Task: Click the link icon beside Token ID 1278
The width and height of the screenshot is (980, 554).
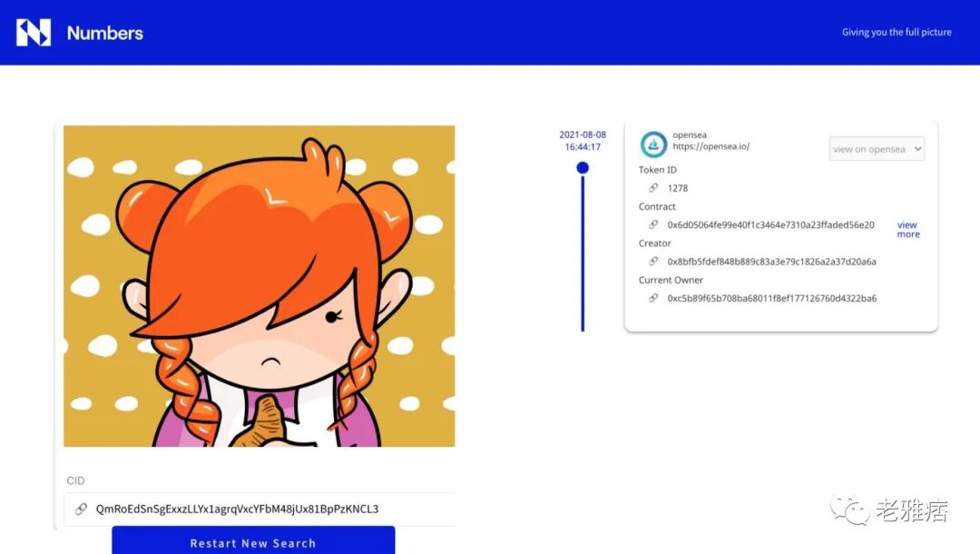Action: [x=653, y=188]
